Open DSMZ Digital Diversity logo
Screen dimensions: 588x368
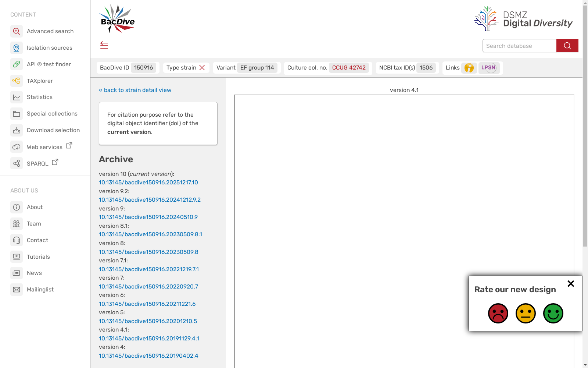523,19
